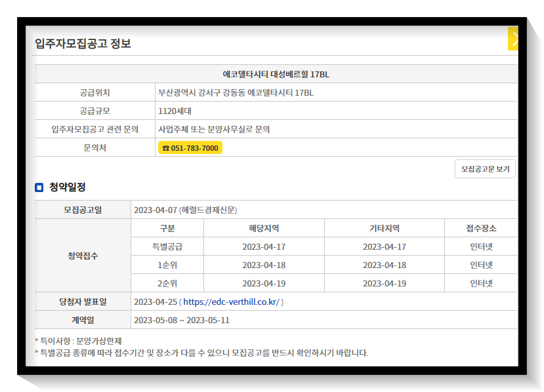Click 해당지역 date 2023-04-19
Viewport: 544px width, 392px height.
tap(264, 284)
